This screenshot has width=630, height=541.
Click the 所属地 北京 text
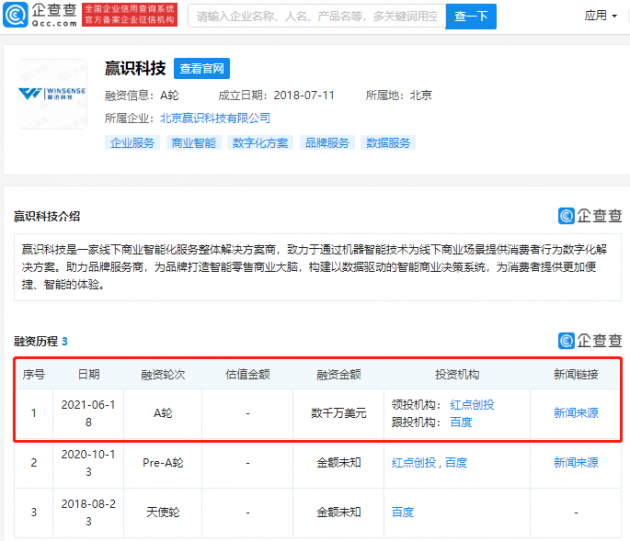coord(399,95)
